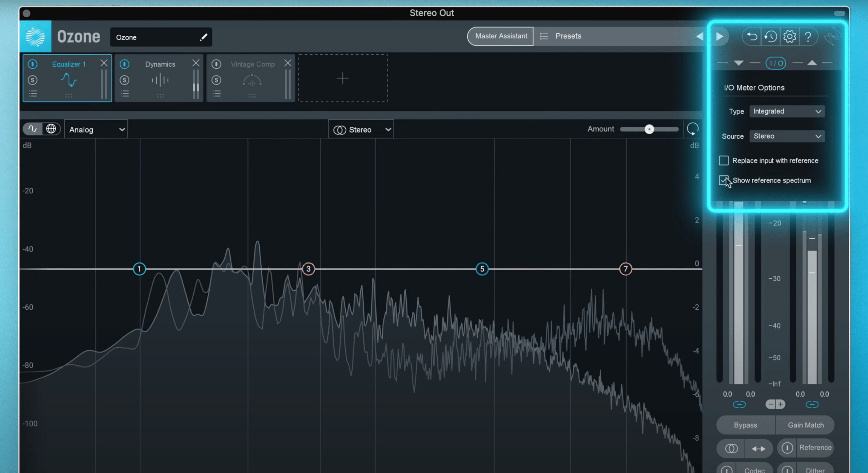868x473 pixels.
Task: Toggle Vintage Comp module power button
Action: [x=216, y=64]
